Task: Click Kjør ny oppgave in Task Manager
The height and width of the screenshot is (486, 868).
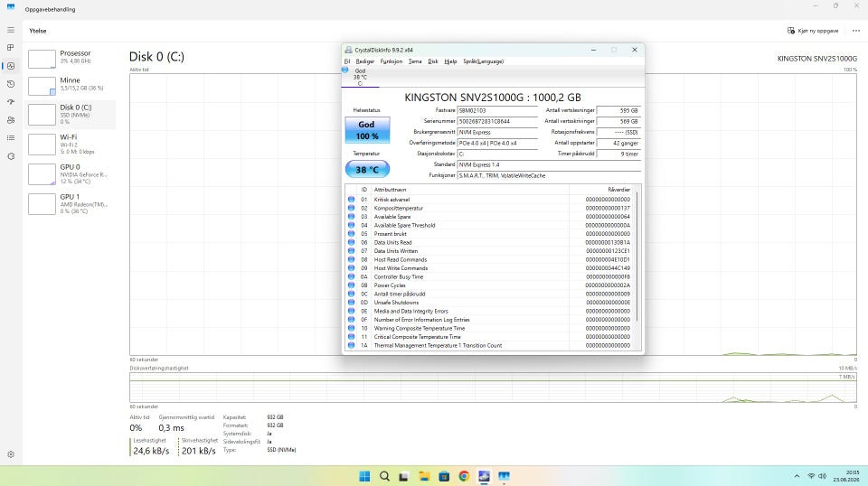Action: [813, 31]
